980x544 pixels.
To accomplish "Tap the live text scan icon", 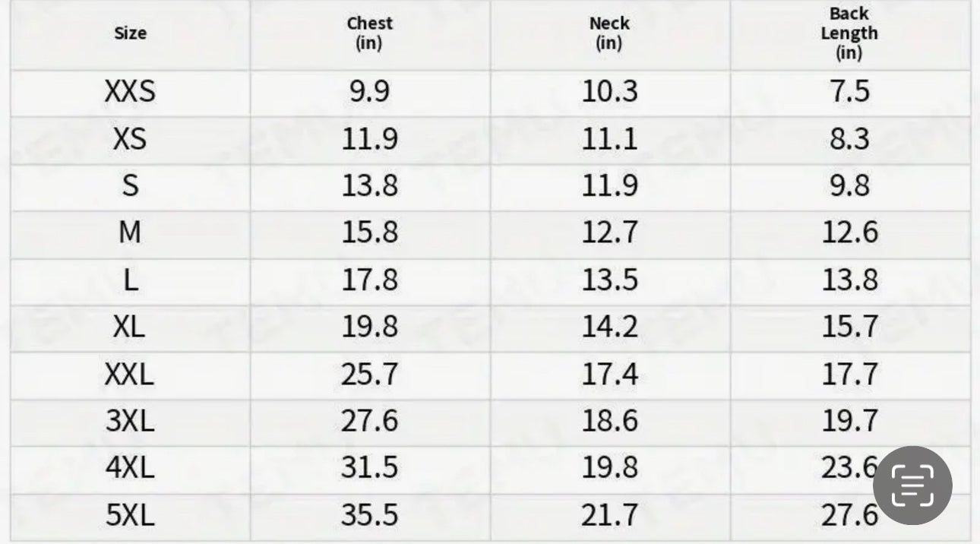I will (912, 485).
